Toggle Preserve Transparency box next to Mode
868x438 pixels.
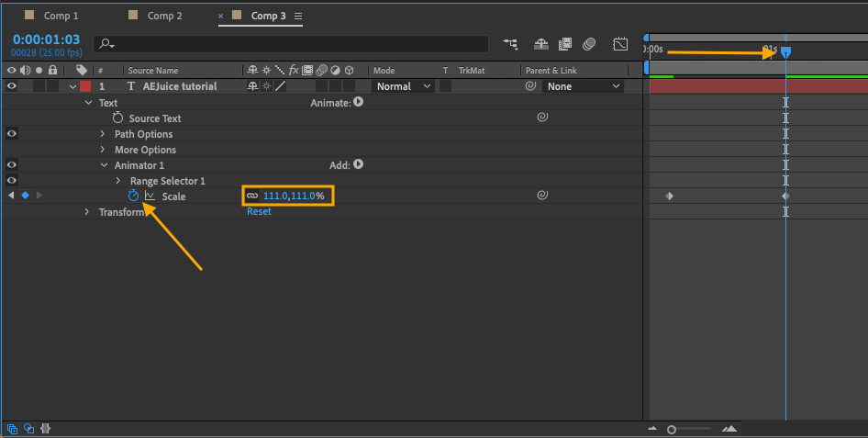445,85
